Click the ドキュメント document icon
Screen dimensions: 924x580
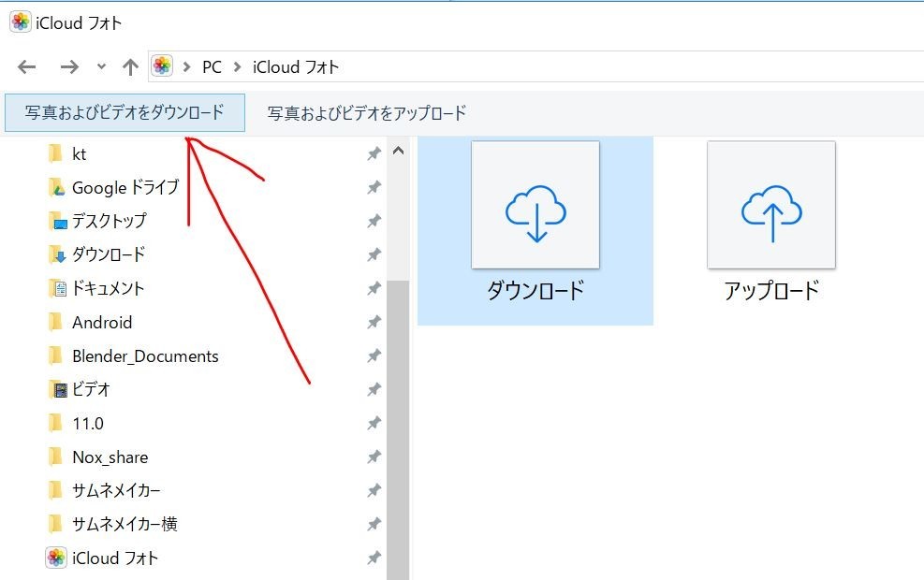point(57,288)
